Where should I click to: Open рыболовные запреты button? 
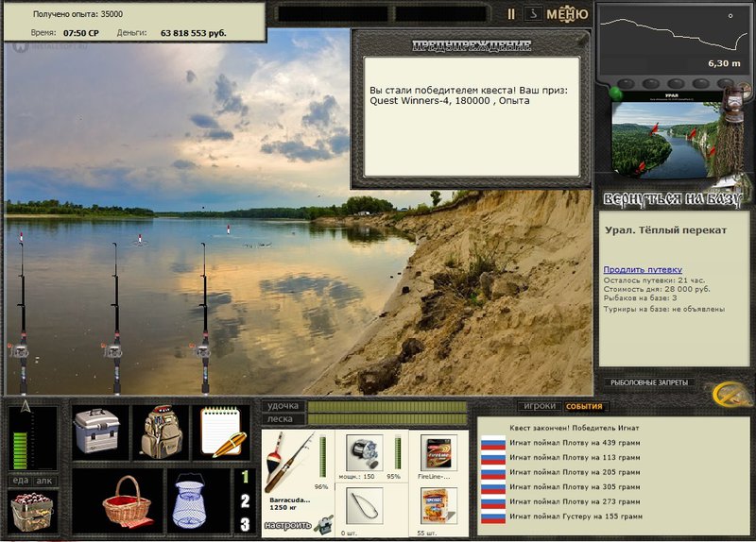(x=649, y=382)
